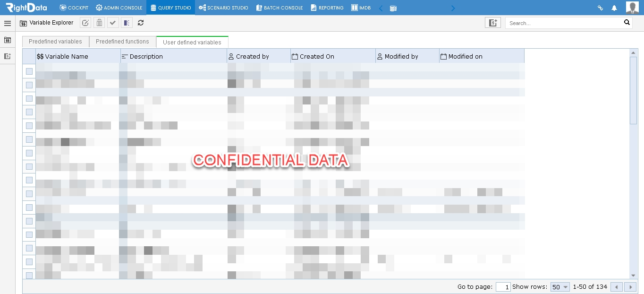
Task: Sort by Description column header
Action: click(x=174, y=56)
